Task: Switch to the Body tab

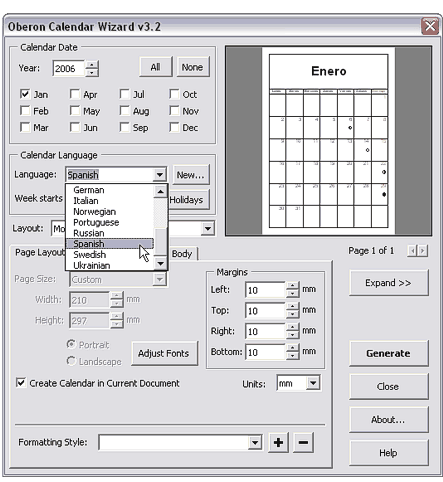Action: [182, 254]
